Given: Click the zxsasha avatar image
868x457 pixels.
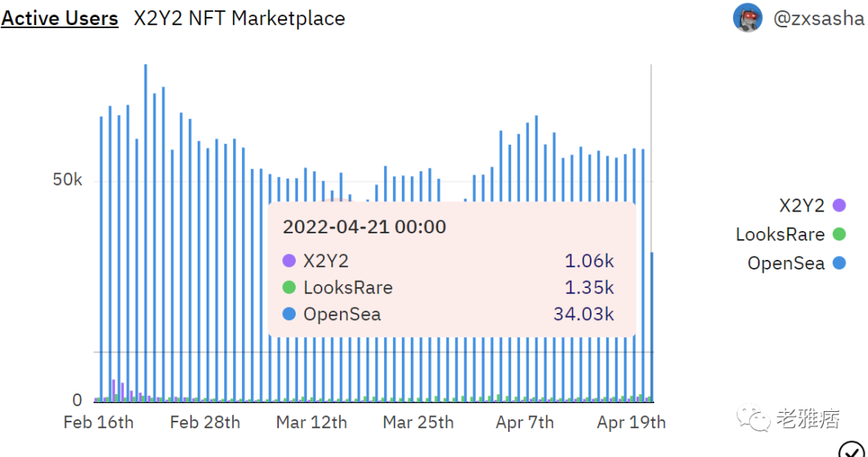Looking at the screenshot, I should [747, 18].
